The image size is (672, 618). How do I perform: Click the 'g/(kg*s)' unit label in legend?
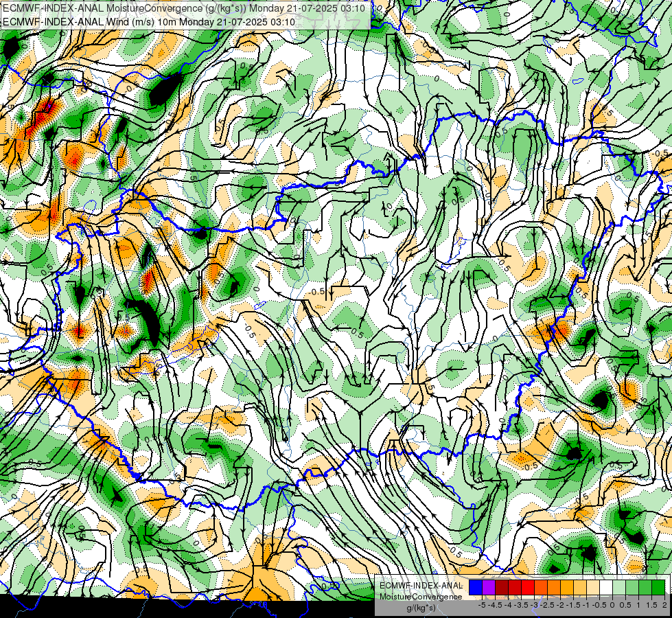pos(421,608)
